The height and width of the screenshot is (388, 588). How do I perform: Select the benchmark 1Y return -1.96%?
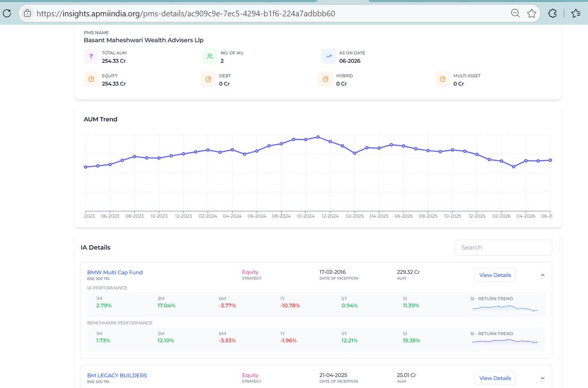(x=288, y=340)
